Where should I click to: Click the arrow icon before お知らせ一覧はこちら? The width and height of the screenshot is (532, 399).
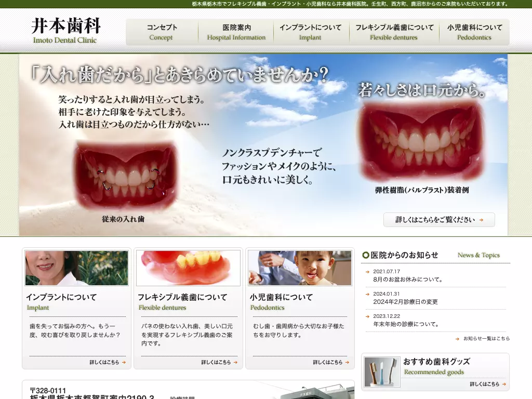(457, 339)
